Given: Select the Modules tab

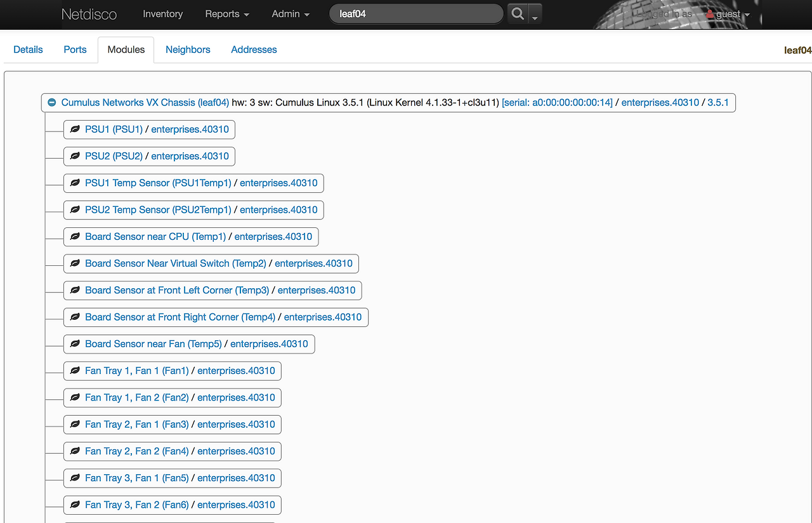Looking at the screenshot, I should point(126,50).
